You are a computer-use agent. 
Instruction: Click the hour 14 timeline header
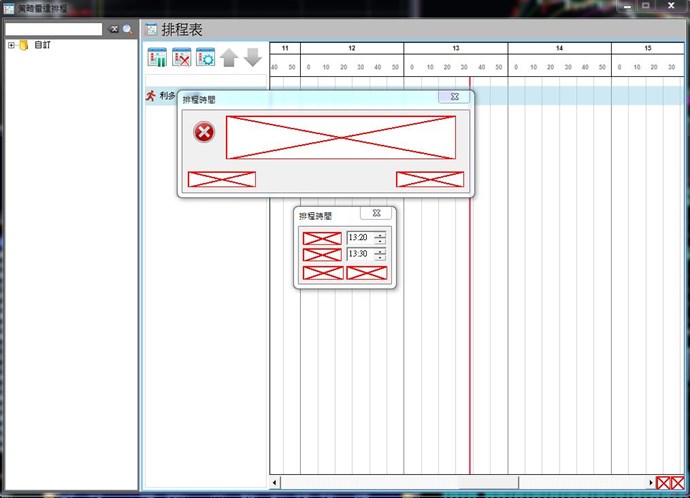pyautogui.click(x=559, y=48)
